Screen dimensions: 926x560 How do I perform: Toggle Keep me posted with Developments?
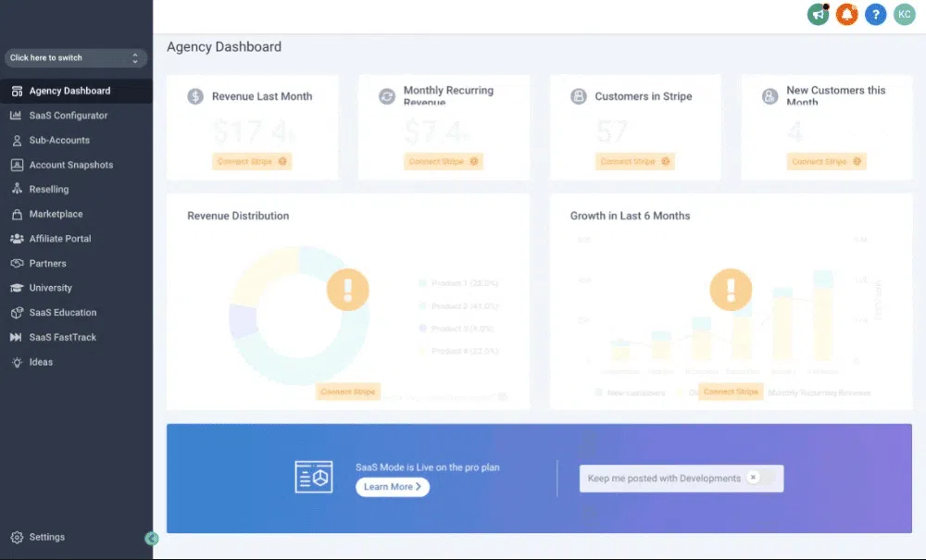pyautogui.click(x=759, y=478)
